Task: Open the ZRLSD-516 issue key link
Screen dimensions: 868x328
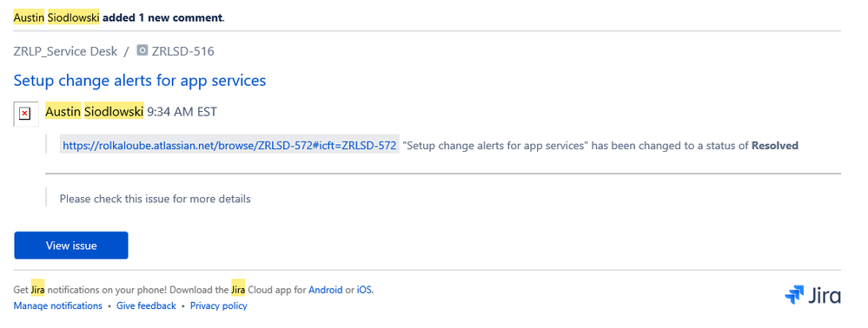Action: click(182, 51)
